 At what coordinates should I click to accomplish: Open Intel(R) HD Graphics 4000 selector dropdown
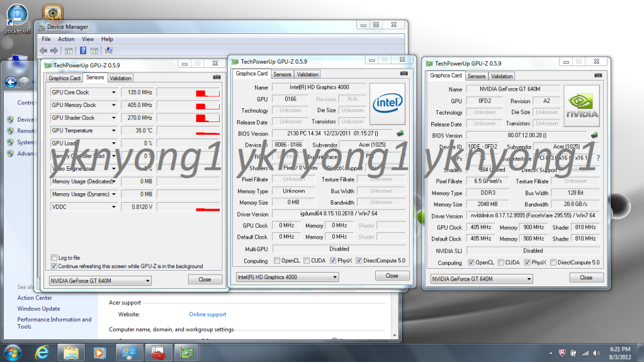tap(287, 277)
